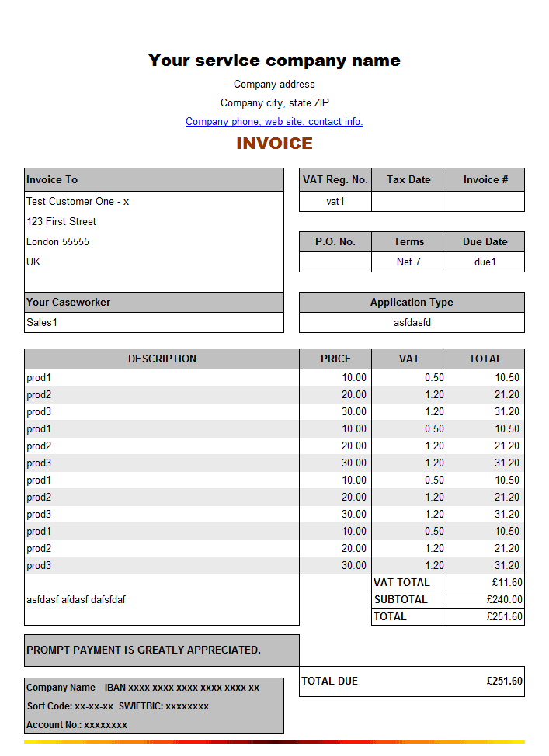
Task: Click the 'Net 7' terms cell
Action: 408,262
